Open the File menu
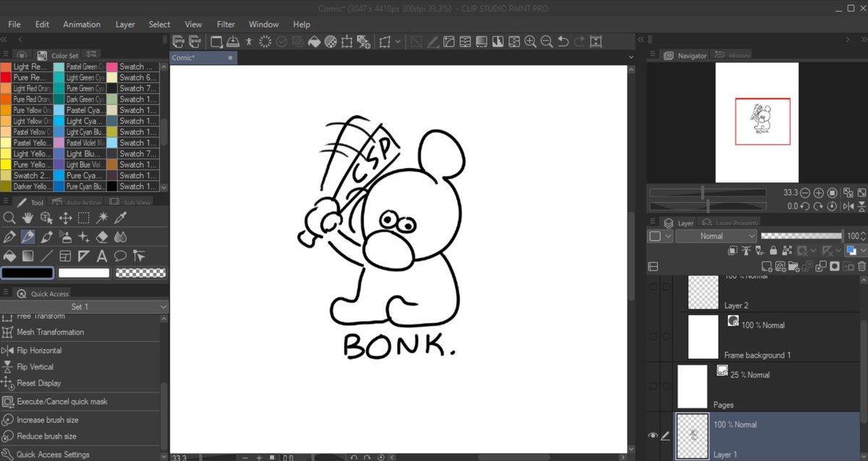Image resolution: width=868 pixels, height=461 pixels. (14, 24)
